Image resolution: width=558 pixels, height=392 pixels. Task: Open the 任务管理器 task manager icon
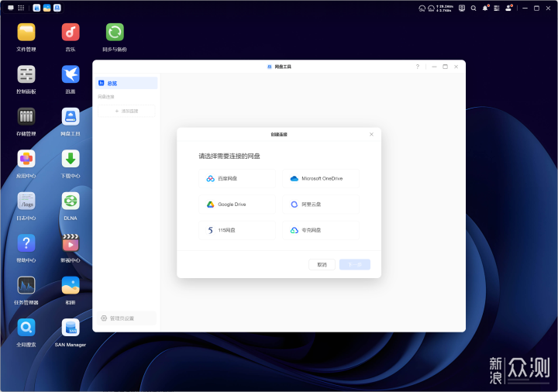click(x=26, y=285)
